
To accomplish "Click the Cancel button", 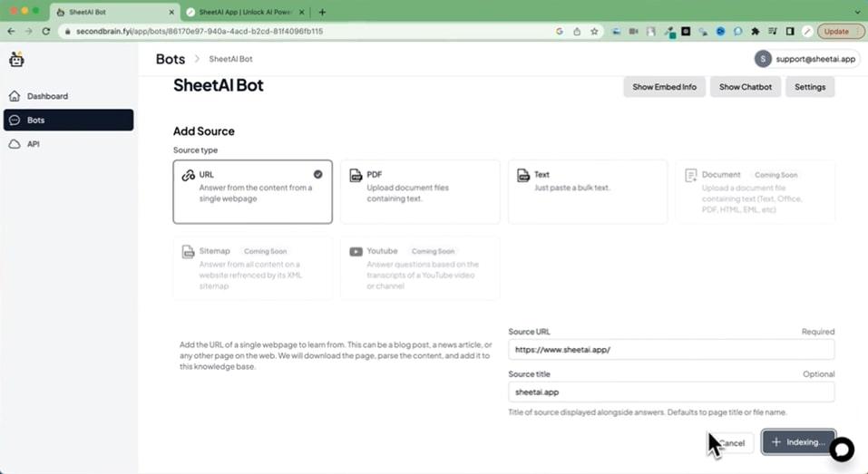I will pos(731,443).
